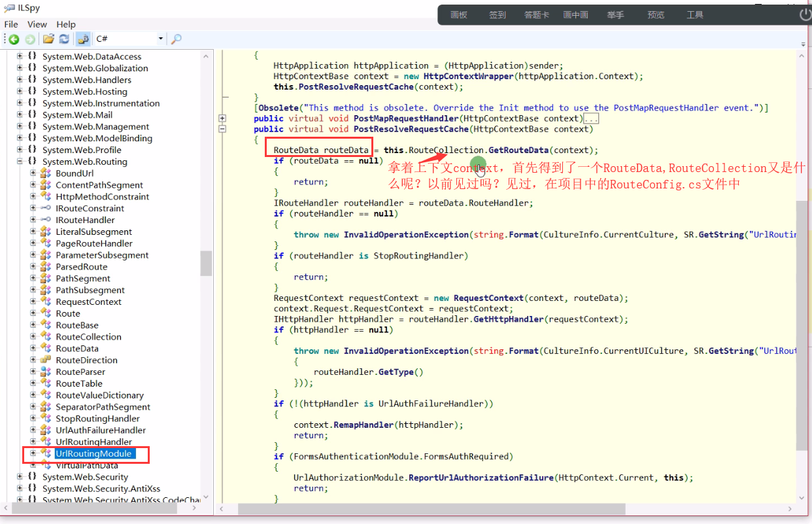Follow the RemapHandler method link
This screenshot has height=524, width=812.
[364, 425]
